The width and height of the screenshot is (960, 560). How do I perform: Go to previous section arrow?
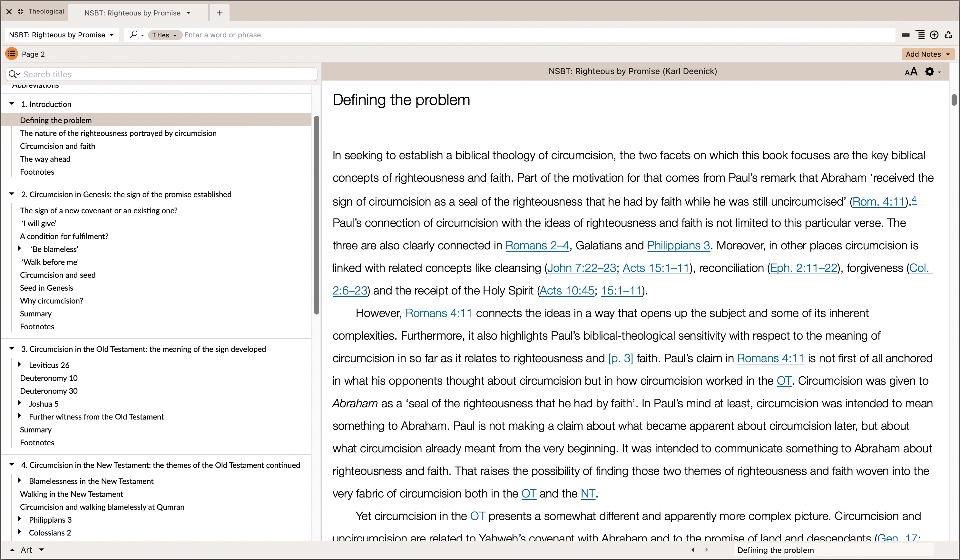coord(693,550)
